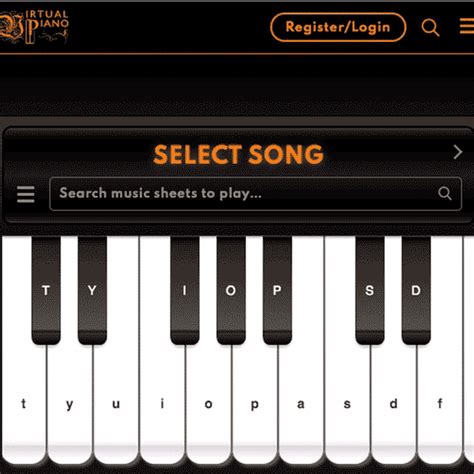Click the Register/Login button
474x474 pixels.
338,27
